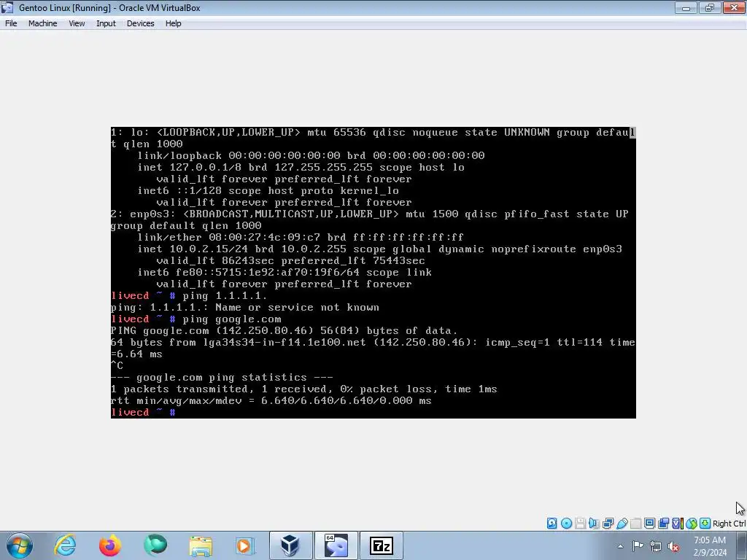This screenshot has width=747, height=560.
Task: Close the Gentoo Linux VM window
Action: pyautogui.click(x=734, y=7)
